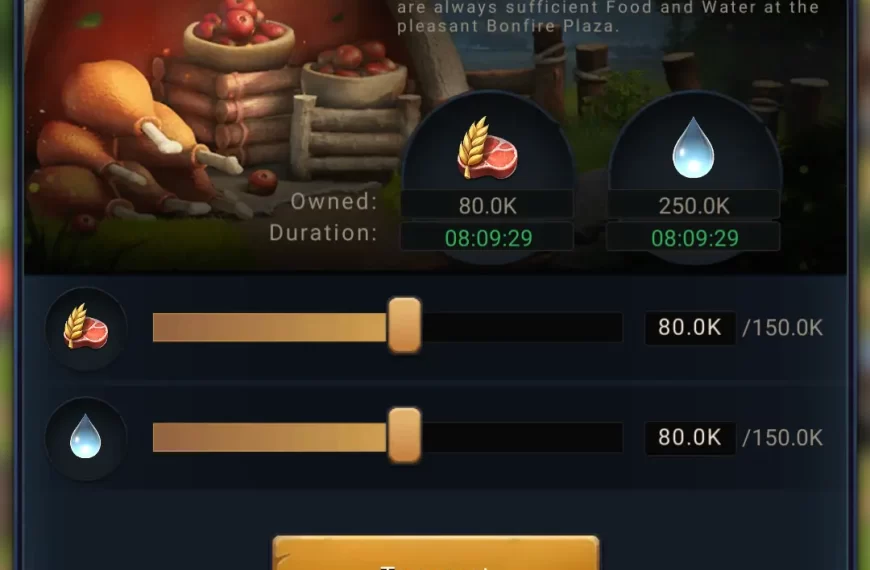Click the food amount input showing 80.0K
The height and width of the screenshot is (570, 870).
tap(690, 327)
